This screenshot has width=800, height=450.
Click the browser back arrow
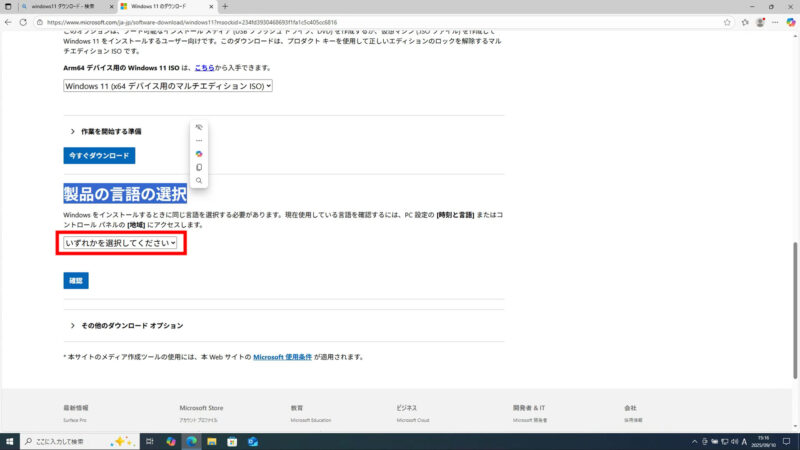(9, 21)
